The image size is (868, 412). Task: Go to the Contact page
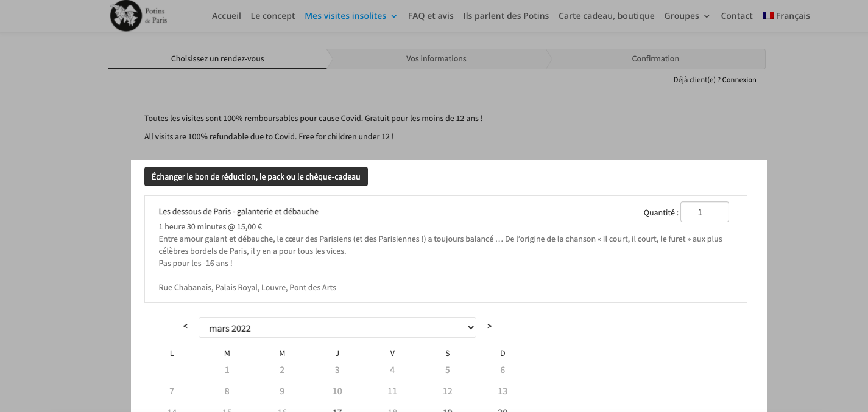736,16
